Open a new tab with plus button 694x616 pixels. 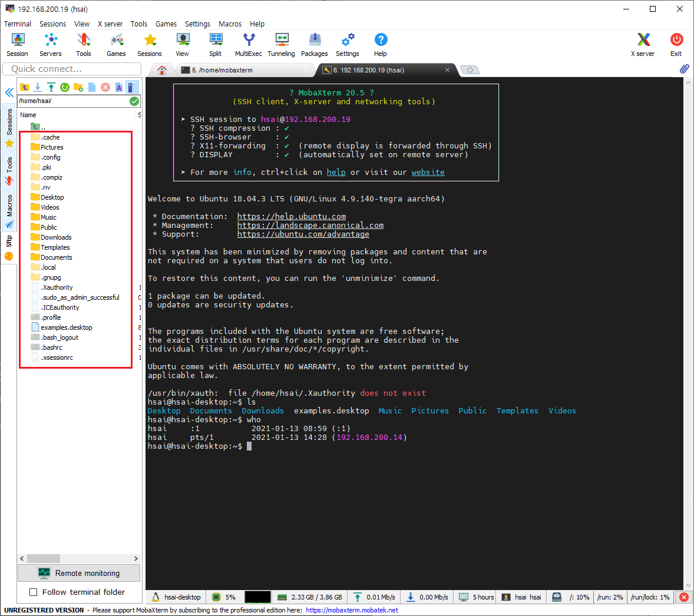click(x=470, y=70)
